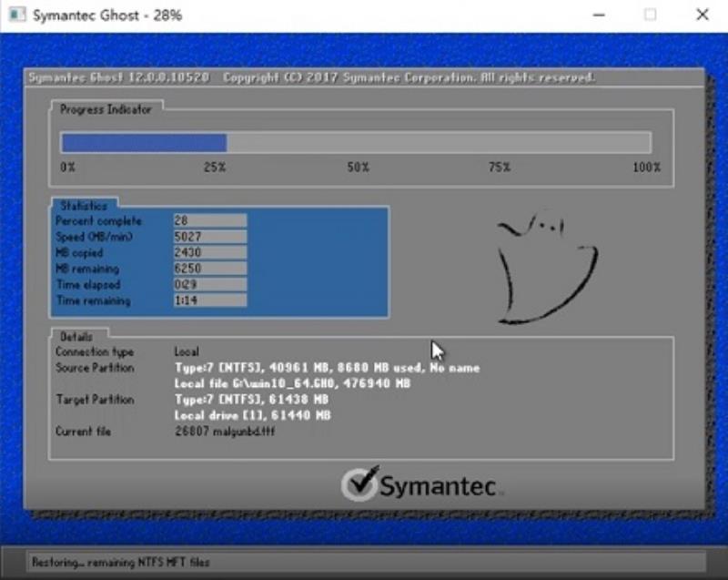Click the Current file label
728x580 pixels.
(x=83, y=432)
